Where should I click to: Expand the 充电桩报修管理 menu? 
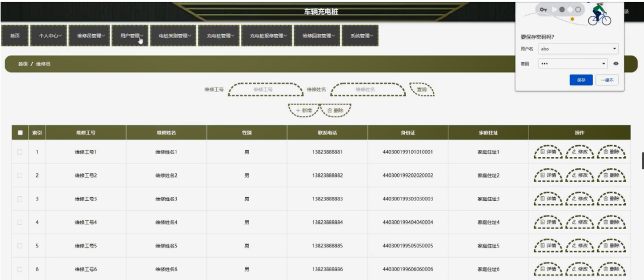click(x=267, y=36)
